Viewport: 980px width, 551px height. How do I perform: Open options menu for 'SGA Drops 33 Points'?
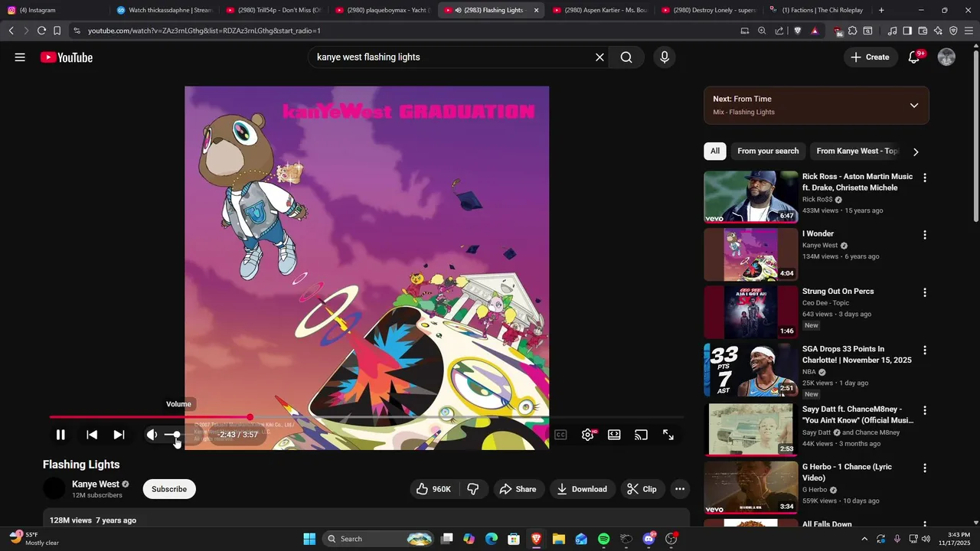[925, 350]
